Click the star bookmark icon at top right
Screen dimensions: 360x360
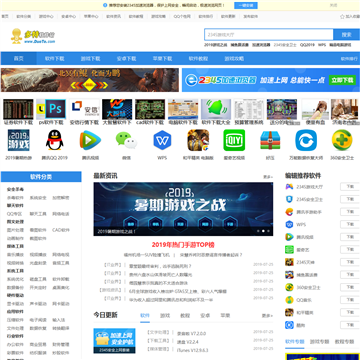pyautogui.click(x=342, y=16)
